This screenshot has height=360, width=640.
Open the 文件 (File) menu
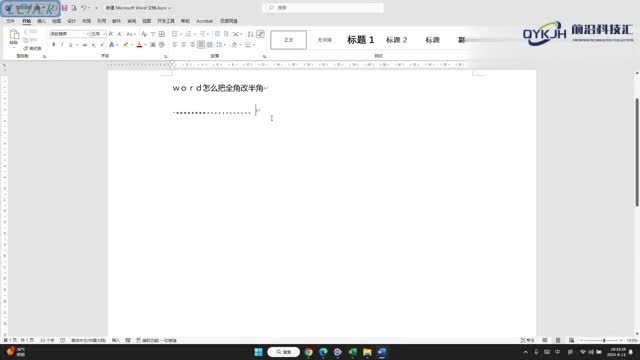coord(11,21)
